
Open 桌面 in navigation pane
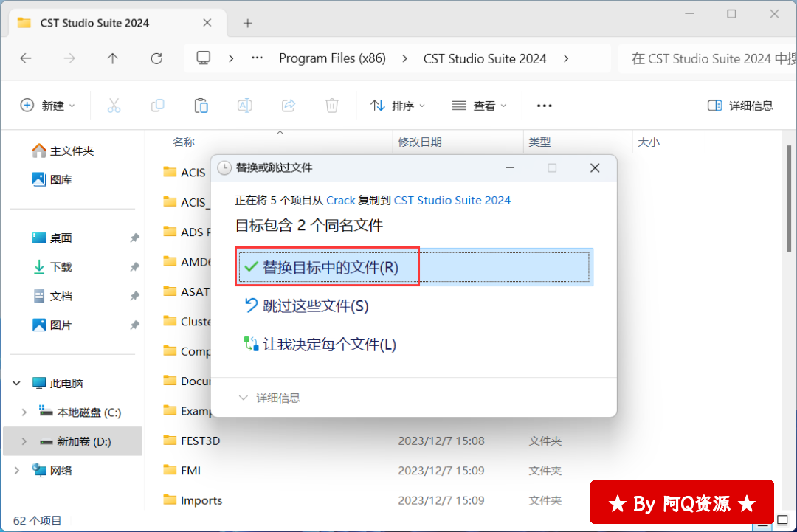click(x=52, y=238)
